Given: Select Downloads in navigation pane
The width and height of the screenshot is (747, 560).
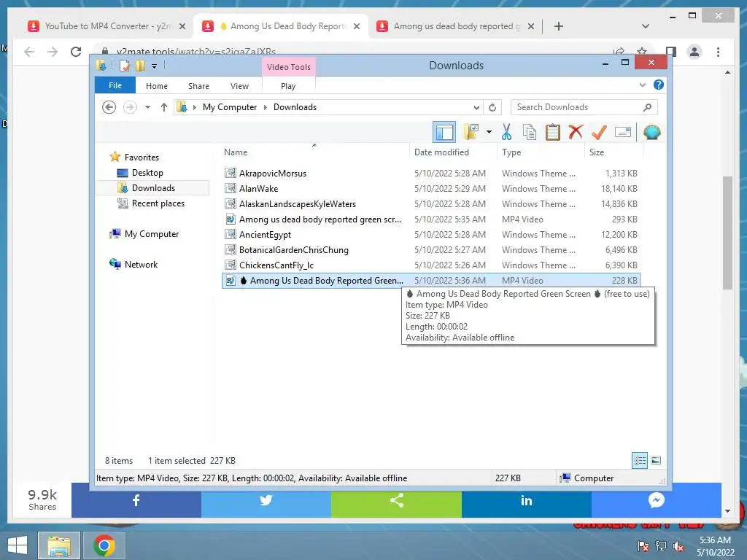Looking at the screenshot, I should (153, 188).
